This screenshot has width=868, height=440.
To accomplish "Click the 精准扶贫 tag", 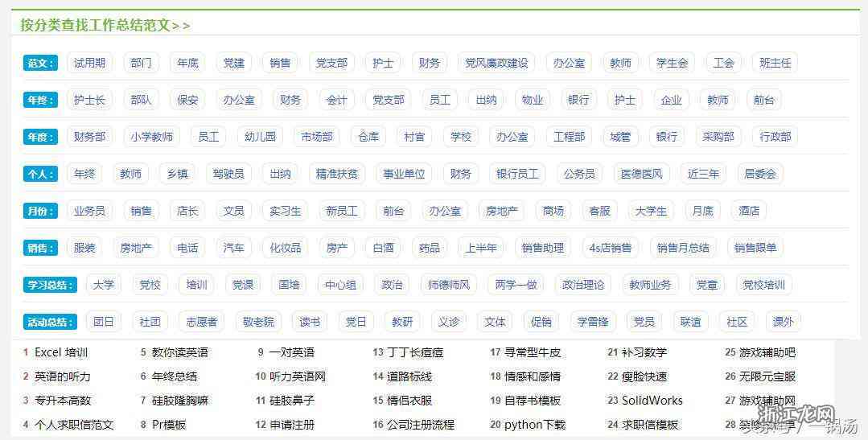I will (x=336, y=174).
